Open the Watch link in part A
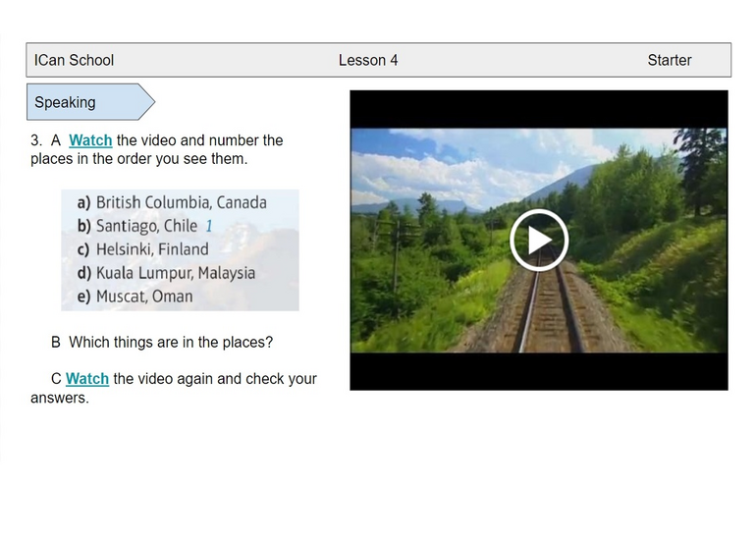756x540 pixels. click(x=90, y=140)
